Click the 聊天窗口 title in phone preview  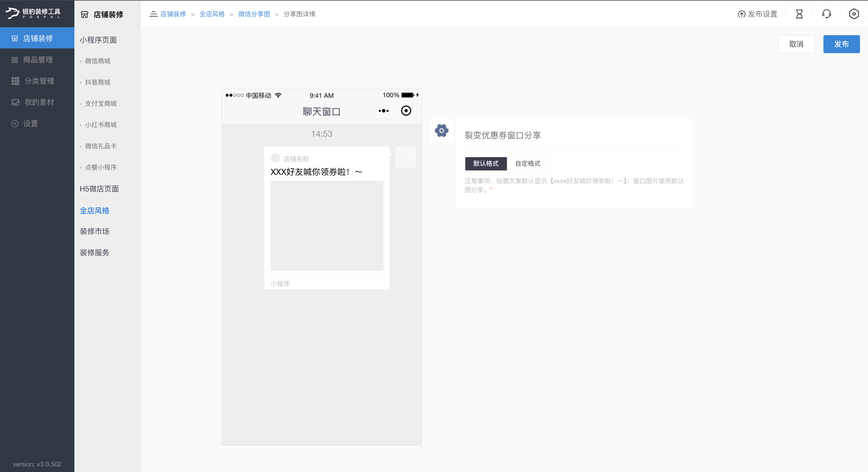(x=322, y=112)
